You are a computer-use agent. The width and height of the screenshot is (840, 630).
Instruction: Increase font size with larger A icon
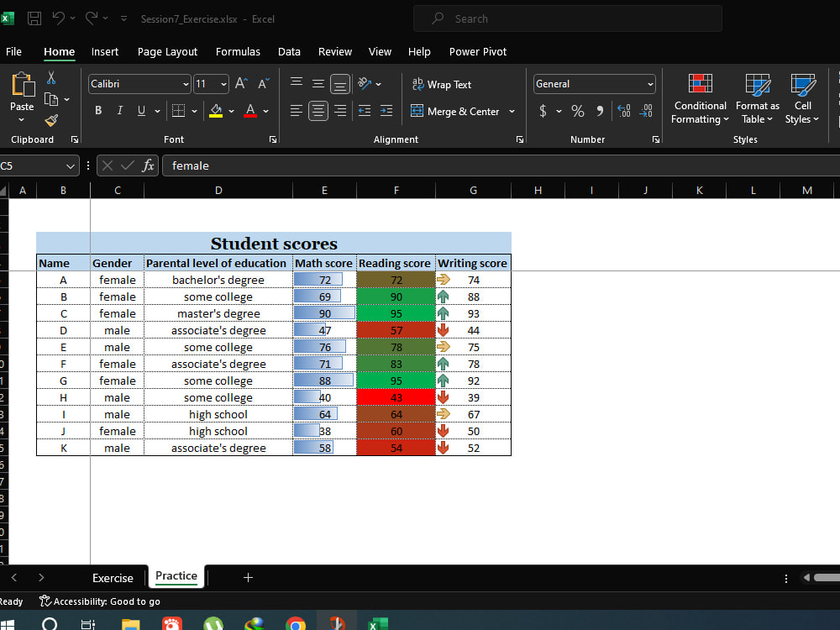(241, 83)
